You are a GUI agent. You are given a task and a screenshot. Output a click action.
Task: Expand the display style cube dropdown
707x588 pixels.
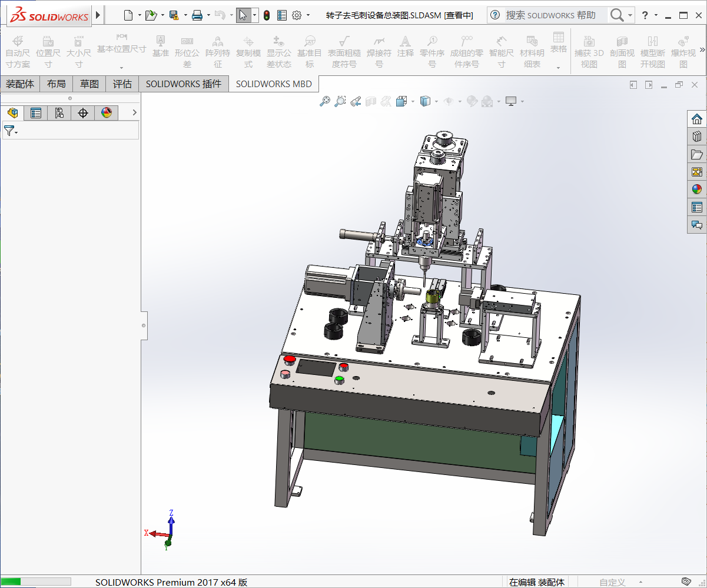tap(436, 102)
